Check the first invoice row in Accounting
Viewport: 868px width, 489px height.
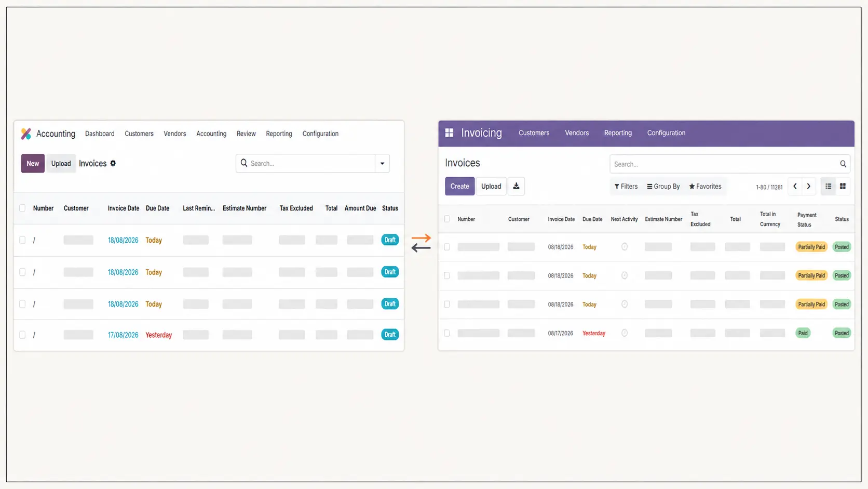22,240
